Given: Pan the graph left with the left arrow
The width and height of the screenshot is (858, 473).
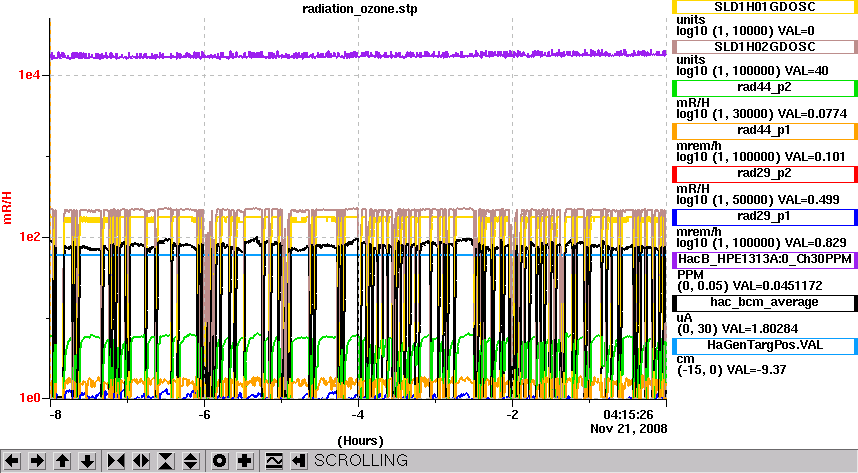Looking at the screenshot, I should [x=12, y=461].
